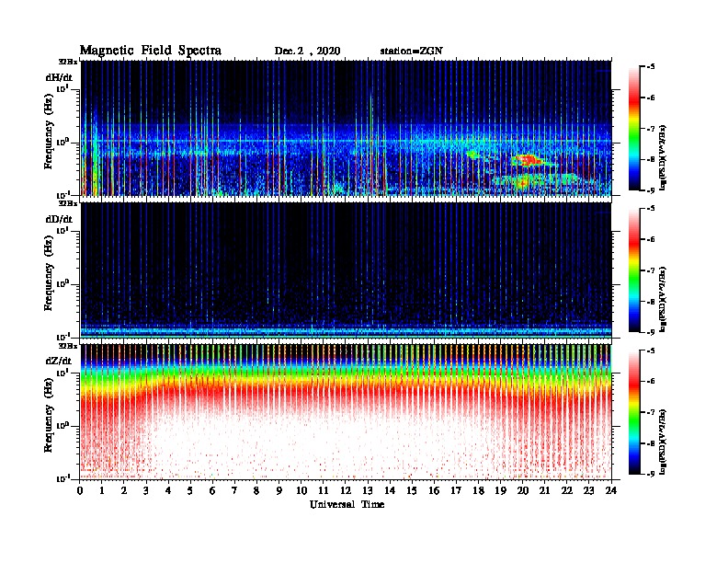Click the log(PSD) label of the dD/dt color bar

[663, 299]
